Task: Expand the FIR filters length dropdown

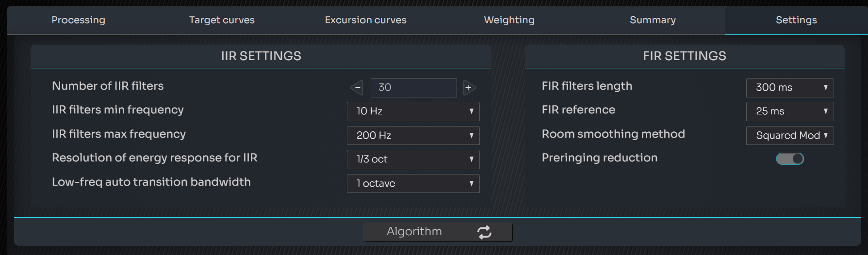Action: coord(789,88)
